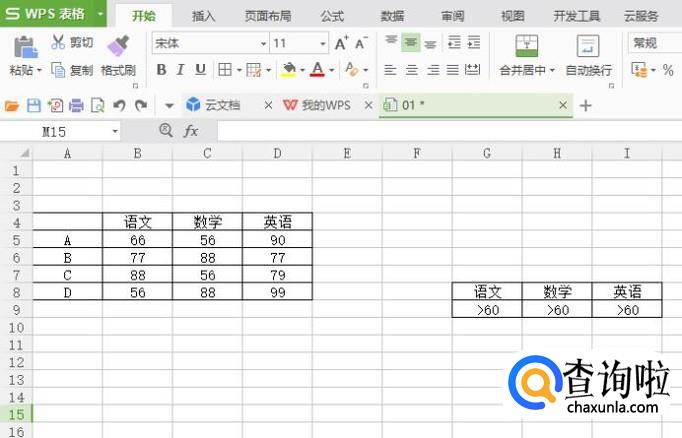
Task: Toggle bold formatting
Action: pos(161,70)
